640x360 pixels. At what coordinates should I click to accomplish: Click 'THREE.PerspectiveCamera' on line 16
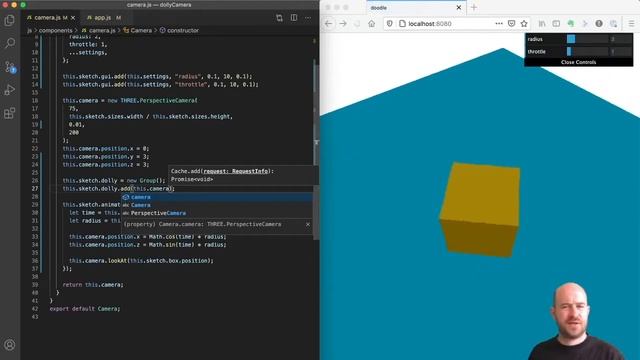pos(158,100)
